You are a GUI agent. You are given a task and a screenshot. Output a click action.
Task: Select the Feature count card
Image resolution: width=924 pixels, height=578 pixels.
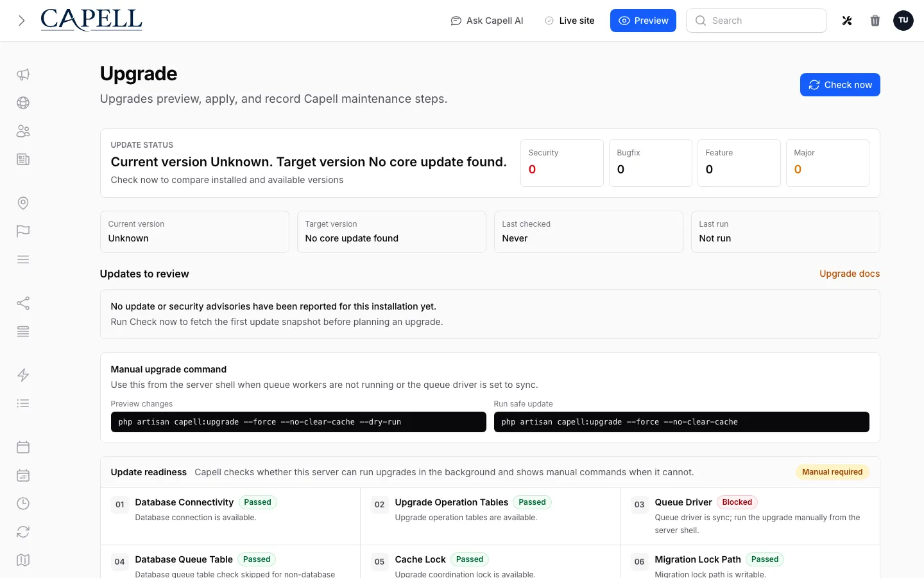coord(739,163)
